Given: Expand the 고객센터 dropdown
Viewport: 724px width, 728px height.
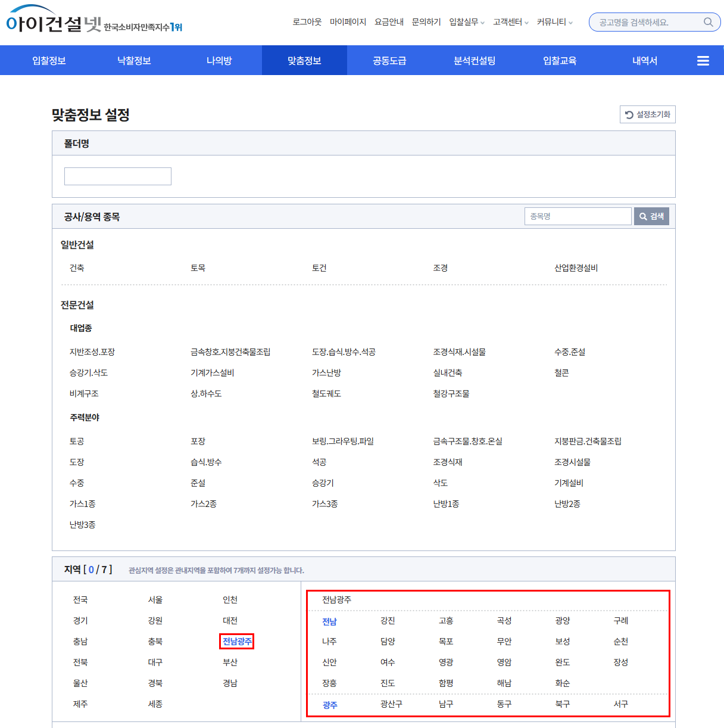Looking at the screenshot, I should click(511, 22).
